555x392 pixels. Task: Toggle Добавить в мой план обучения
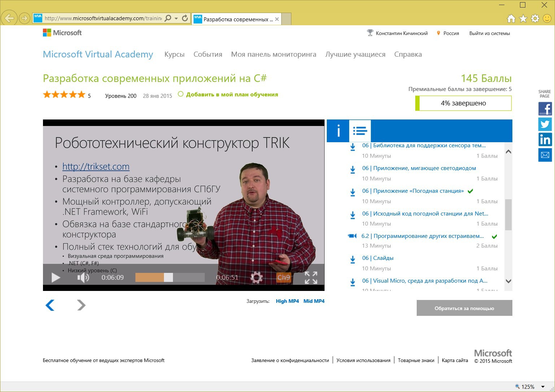tap(228, 95)
